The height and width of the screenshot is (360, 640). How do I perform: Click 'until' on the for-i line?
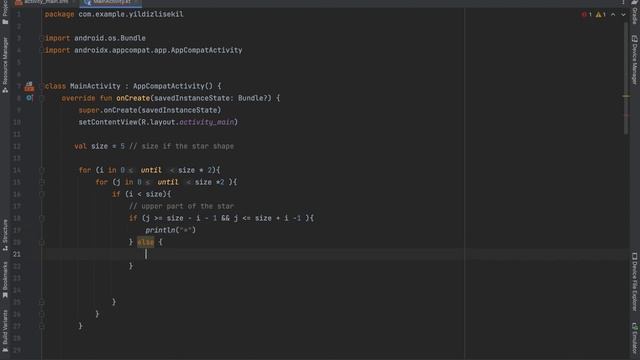(151, 170)
